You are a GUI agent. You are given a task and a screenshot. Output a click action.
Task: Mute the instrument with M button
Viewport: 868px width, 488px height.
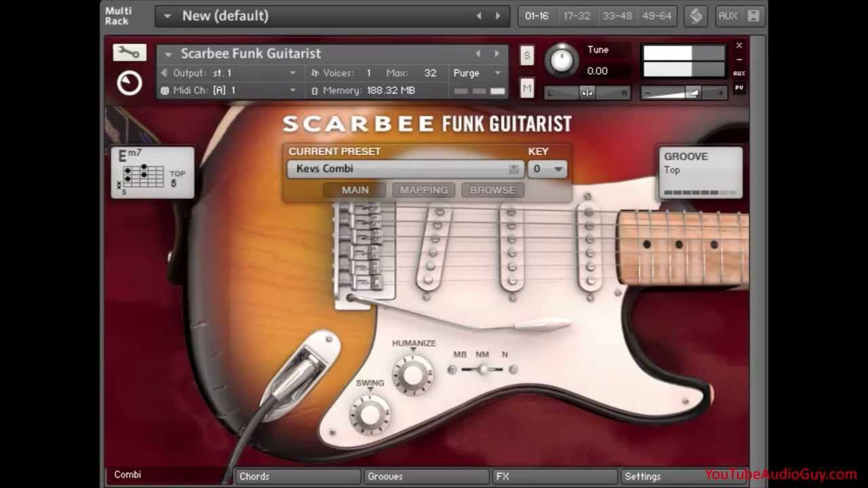527,87
